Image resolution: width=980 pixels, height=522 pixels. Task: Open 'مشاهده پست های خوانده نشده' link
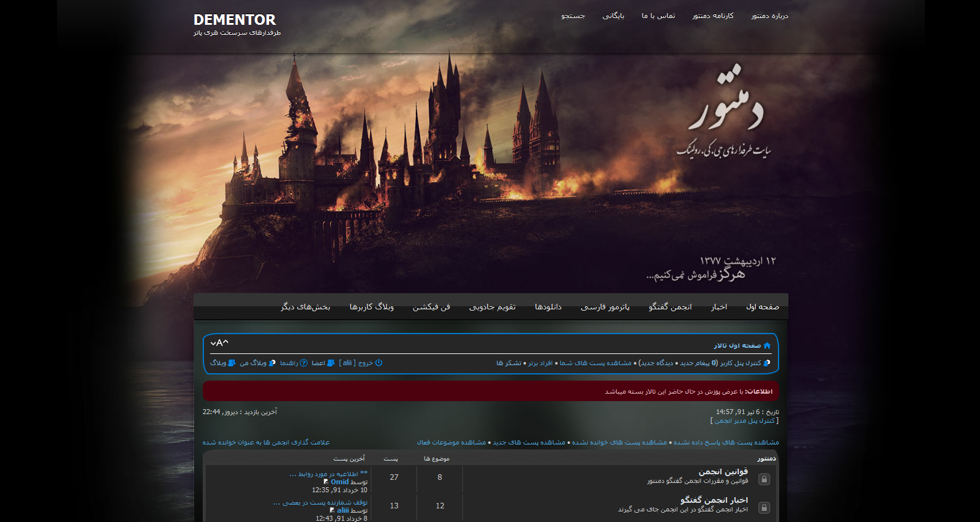pyautogui.click(x=619, y=442)
